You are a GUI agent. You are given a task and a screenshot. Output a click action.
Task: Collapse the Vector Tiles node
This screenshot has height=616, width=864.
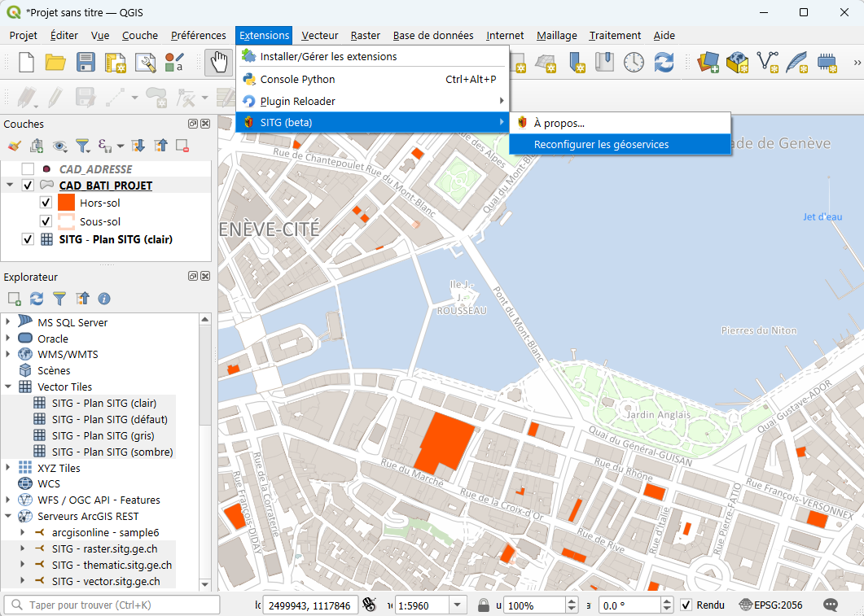(x=7, y=387)
